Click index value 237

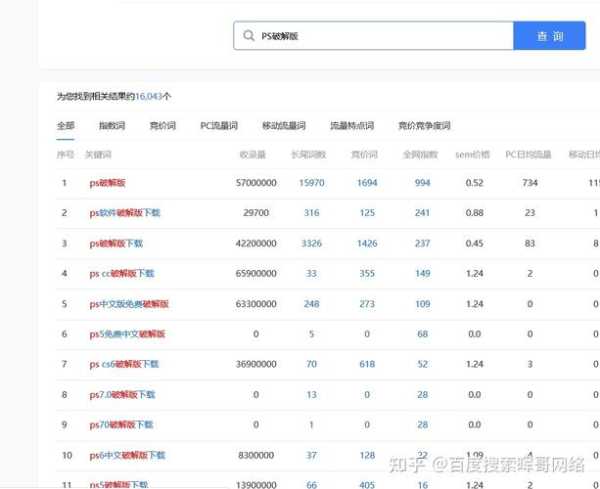[x=422, y=243]
